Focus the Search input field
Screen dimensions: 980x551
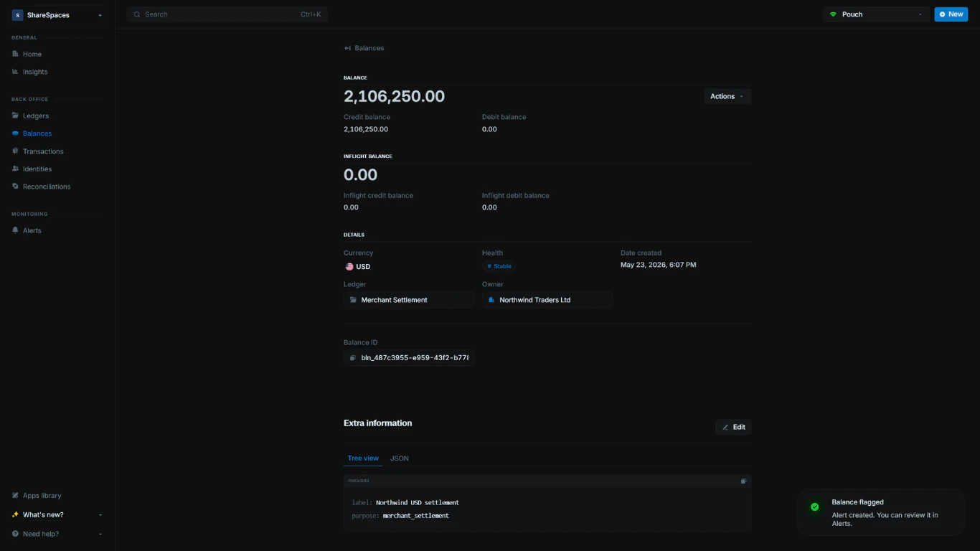pos(227,14)
